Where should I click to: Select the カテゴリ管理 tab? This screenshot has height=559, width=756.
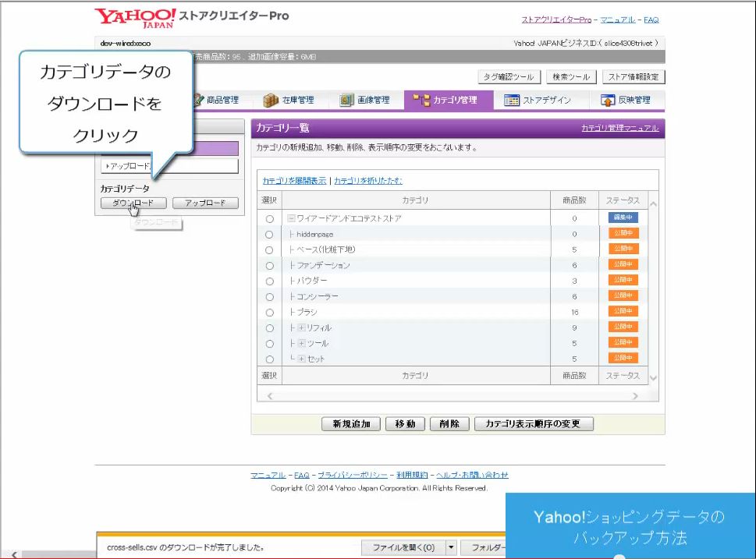[449, 101]
